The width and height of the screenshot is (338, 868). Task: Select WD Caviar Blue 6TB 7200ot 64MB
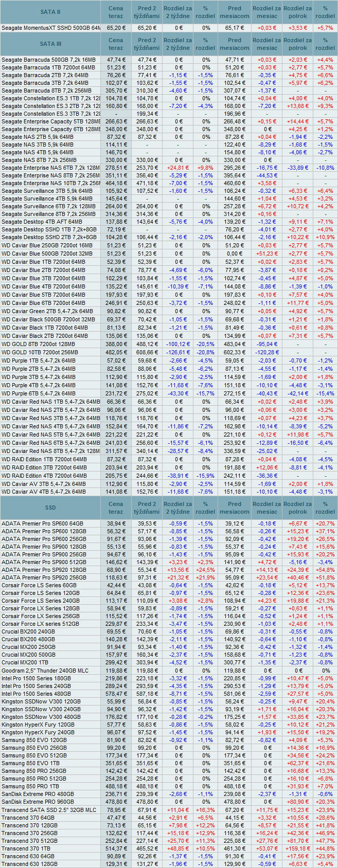[x=43, y=303]
